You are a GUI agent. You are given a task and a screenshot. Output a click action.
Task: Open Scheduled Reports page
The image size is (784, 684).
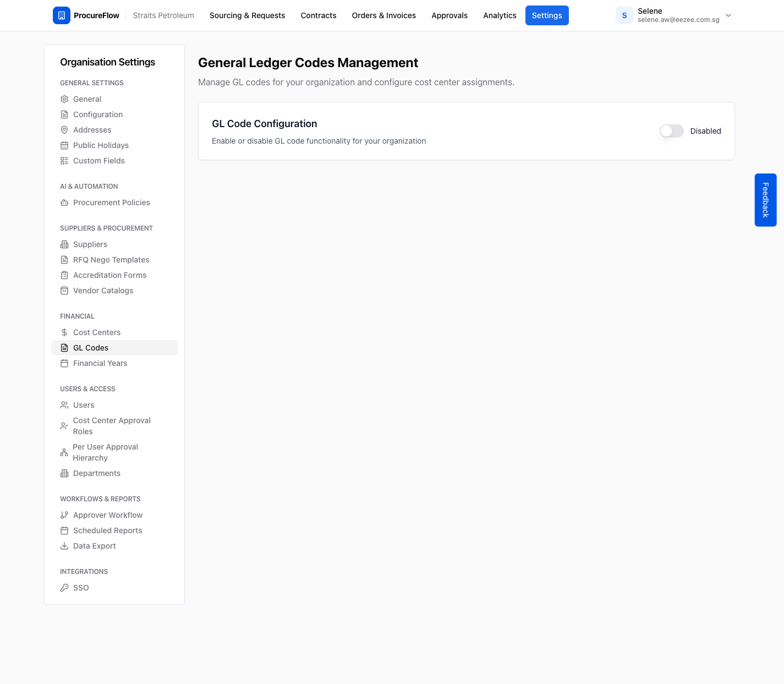114,530
